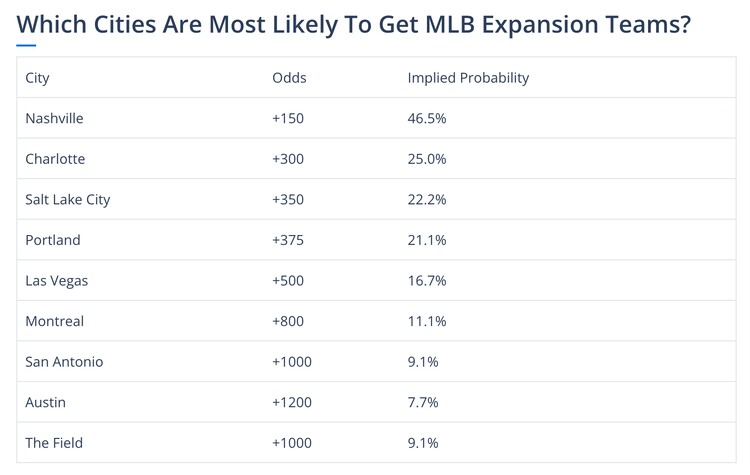
Task: Select the Nashville city cell
Action: click(54, 119)
